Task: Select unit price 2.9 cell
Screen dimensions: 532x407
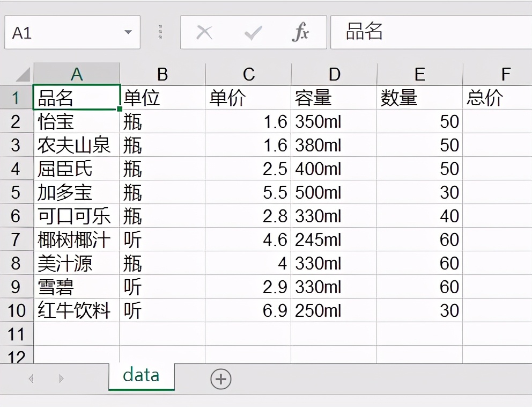Action: pos(248,287)
